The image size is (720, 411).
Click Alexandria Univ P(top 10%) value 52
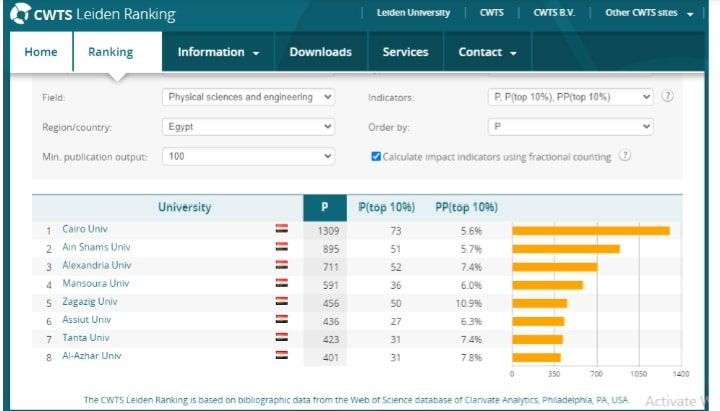click(x=396, y=267)
